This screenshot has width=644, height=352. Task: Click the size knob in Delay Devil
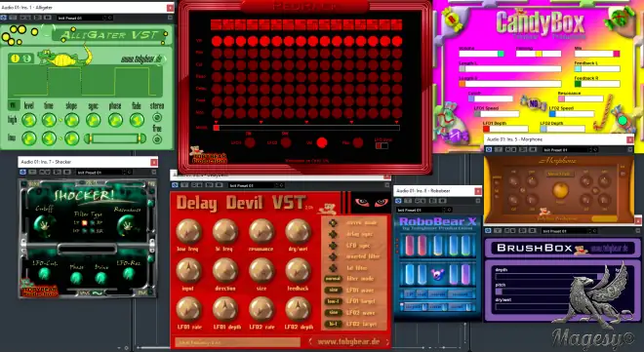coord(262,271)
